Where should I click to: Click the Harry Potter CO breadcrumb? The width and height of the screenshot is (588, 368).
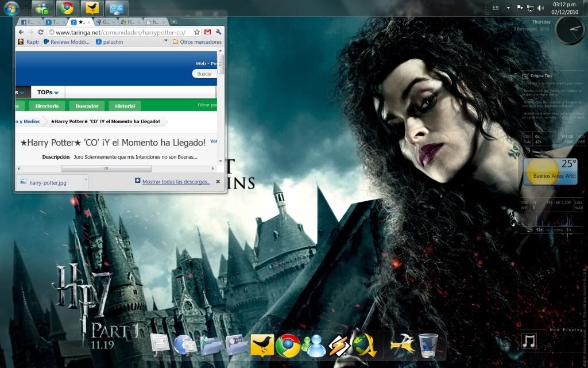[106, 121]
